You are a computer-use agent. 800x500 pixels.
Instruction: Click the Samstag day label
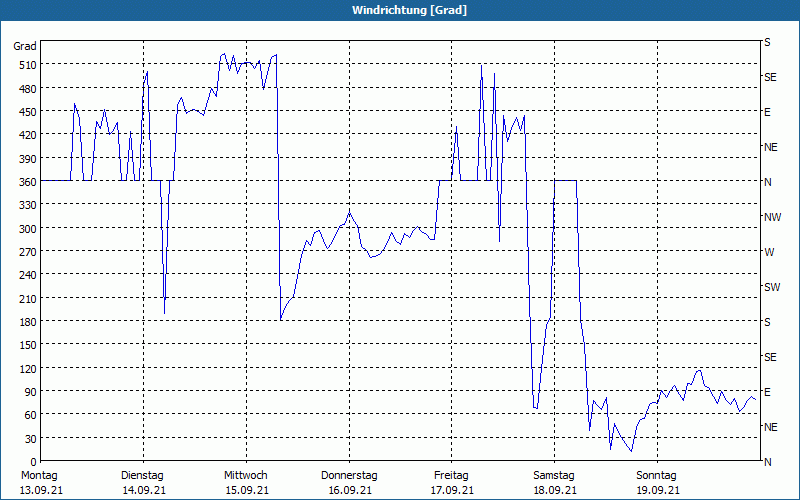pyautogui.click(x=554, y=476)
